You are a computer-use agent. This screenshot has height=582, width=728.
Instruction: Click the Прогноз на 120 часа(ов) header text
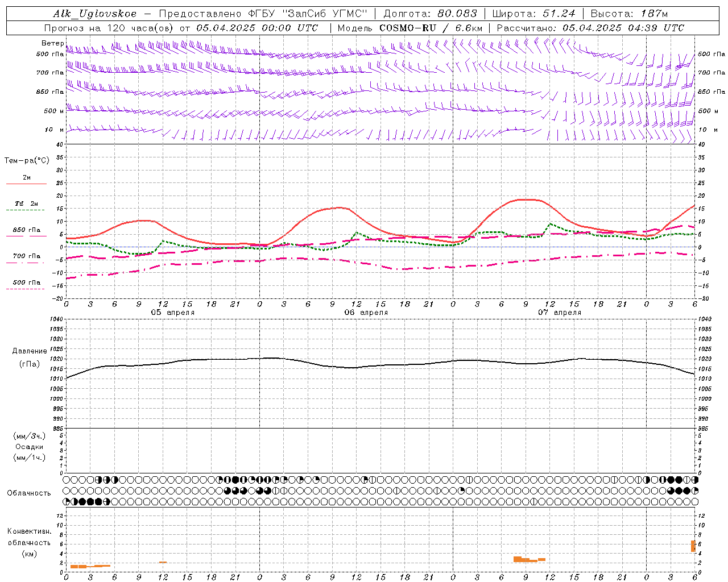[110, 28]
